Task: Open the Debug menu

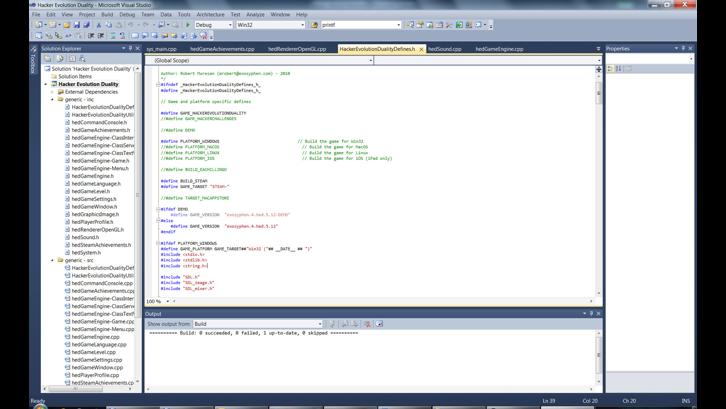Action: point(127,14)
